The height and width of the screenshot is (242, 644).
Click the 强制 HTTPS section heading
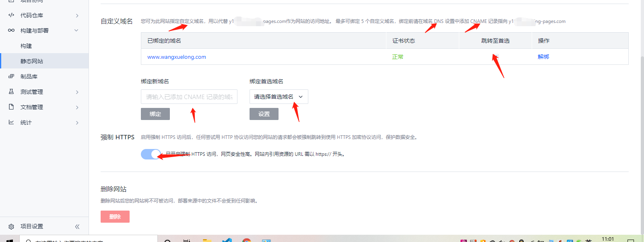tap(118, 137)
